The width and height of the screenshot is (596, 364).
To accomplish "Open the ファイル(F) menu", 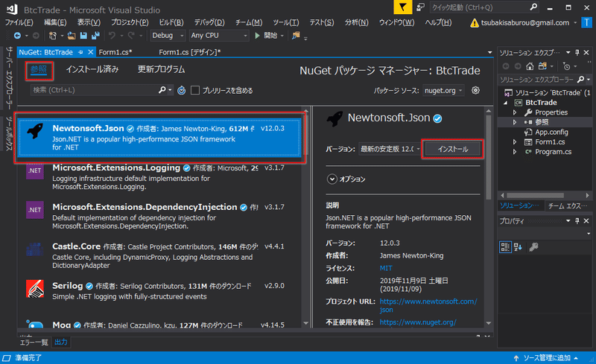I will 19,22.
